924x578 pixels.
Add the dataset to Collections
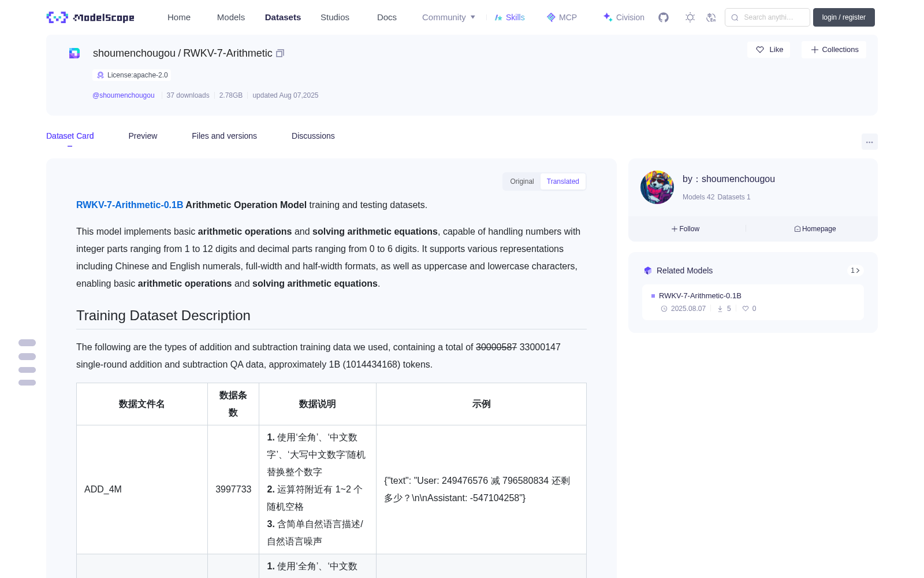834,50
